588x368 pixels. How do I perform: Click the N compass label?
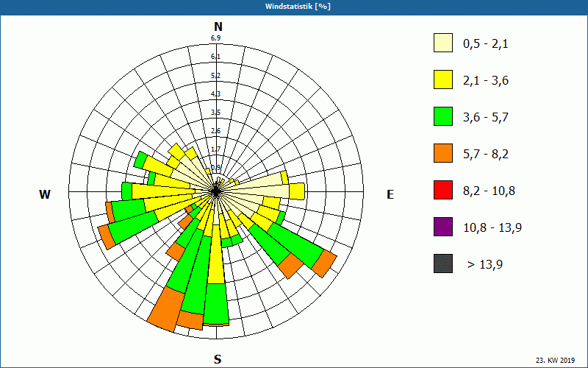pyautogui.click(x=218, y=26)
